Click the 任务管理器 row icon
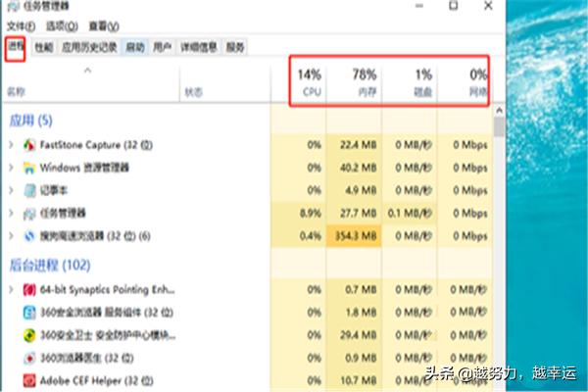This screenshot has width=588, height=392. click(29, 214)
